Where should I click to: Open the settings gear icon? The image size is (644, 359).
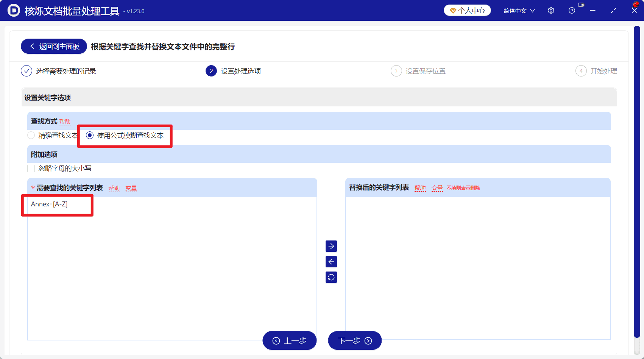[551, 11]
